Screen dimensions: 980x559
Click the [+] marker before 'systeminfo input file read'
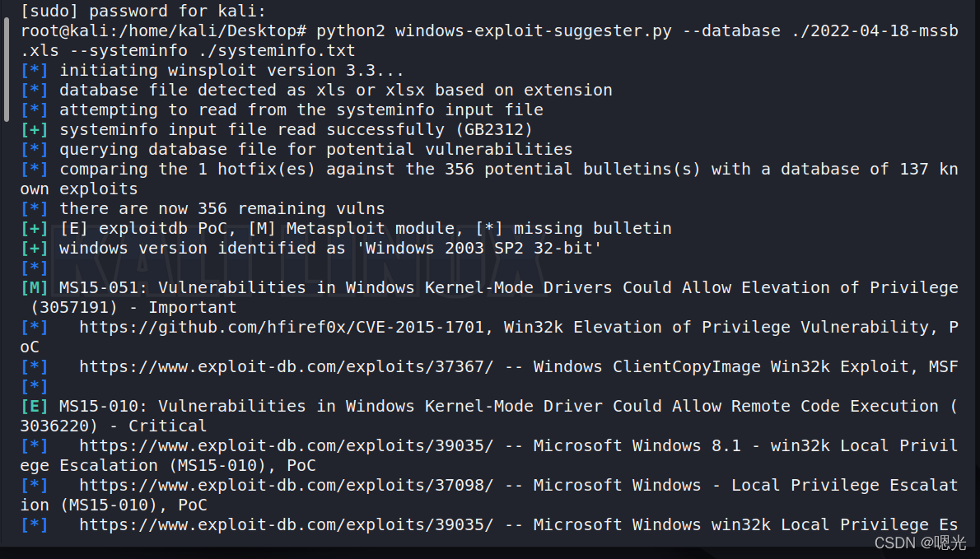point(34,129)
